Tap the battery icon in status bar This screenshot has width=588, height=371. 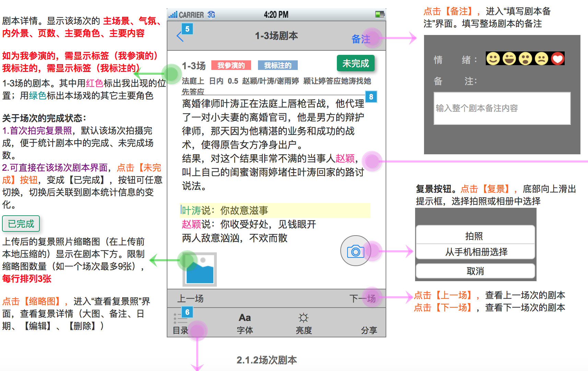(380, 14)
